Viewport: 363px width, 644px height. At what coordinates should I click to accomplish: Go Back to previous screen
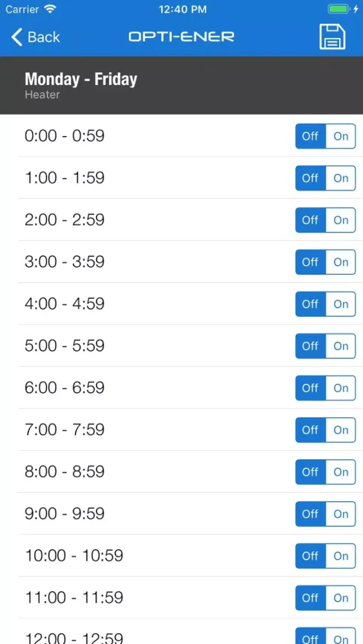[x=35, y=37]
